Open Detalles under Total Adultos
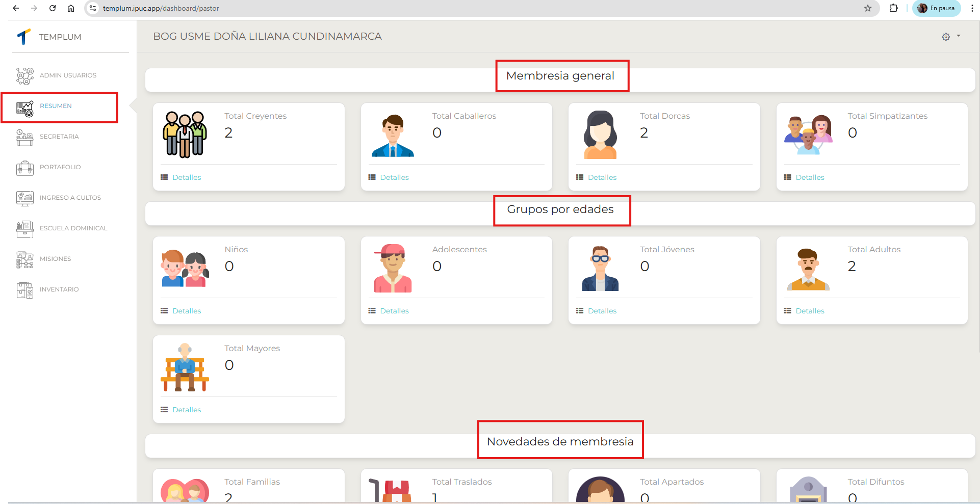Screen dimensions: 980x504 coord(809,311)
